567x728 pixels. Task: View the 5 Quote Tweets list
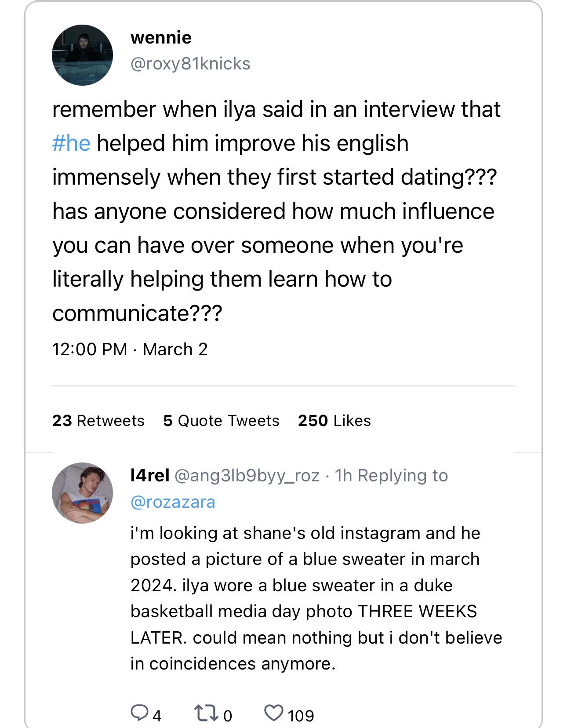[221, 421]
